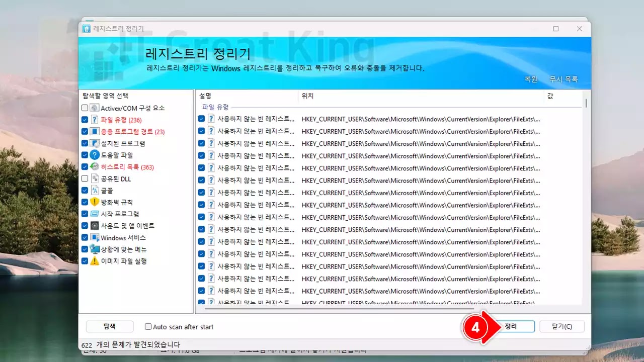Click the 탐색 scan button

pos(110,327)
